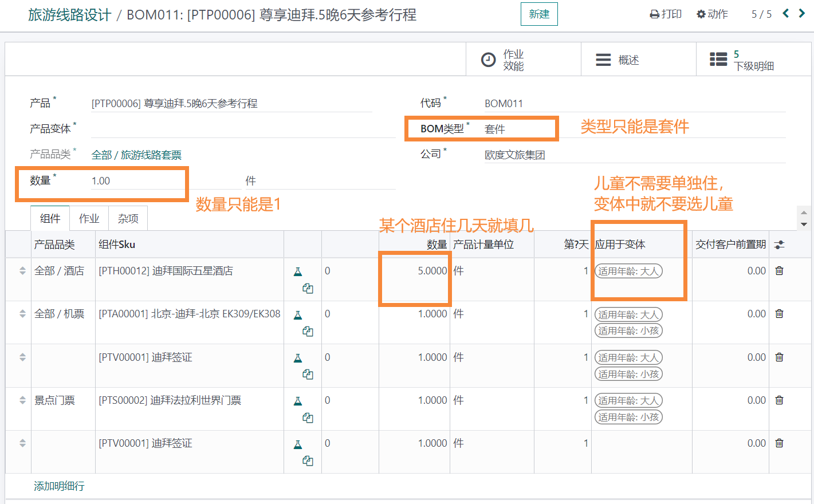
Task: Click flask icon on first 迪拜签证 row
Action: pos(298,359)
